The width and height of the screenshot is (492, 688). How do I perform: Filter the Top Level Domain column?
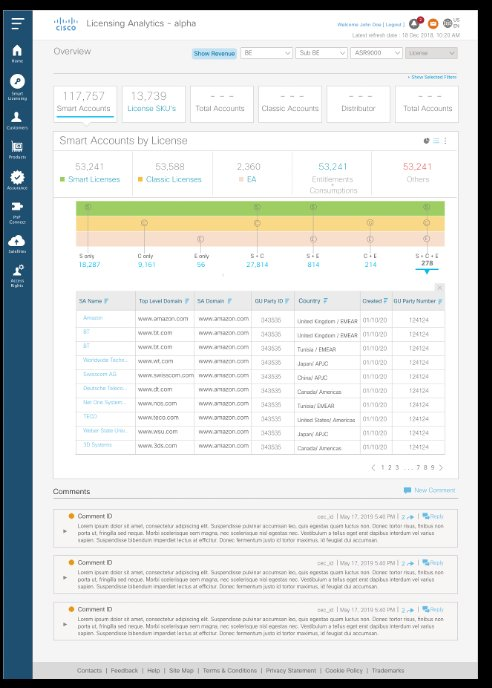click(187, 301)
